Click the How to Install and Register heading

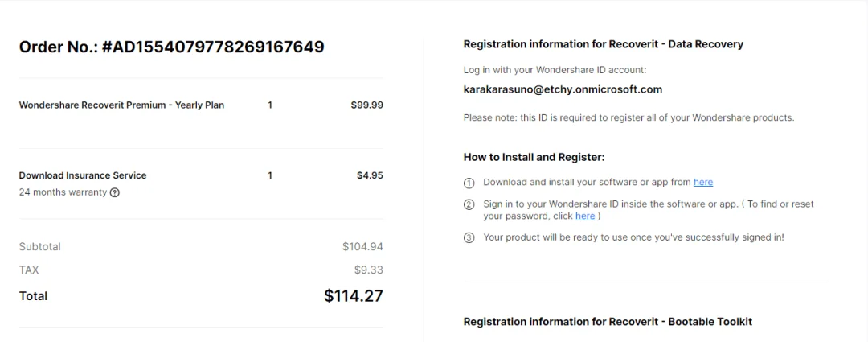534,157
